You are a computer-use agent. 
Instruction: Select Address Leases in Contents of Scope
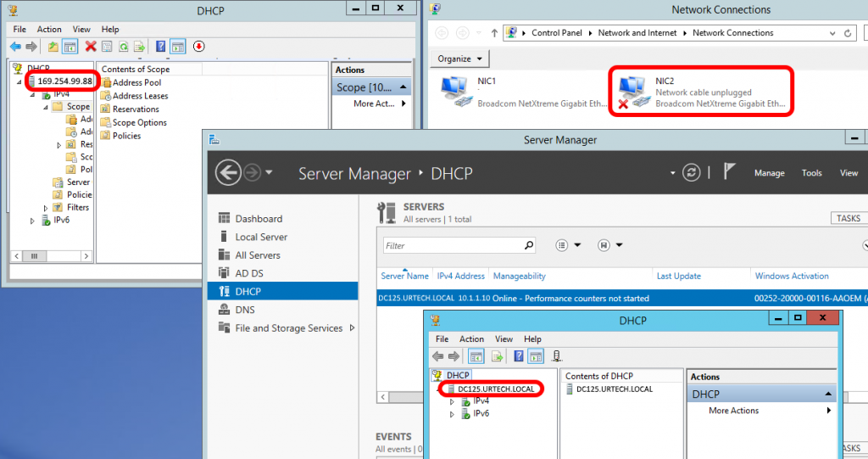(140, 96)
